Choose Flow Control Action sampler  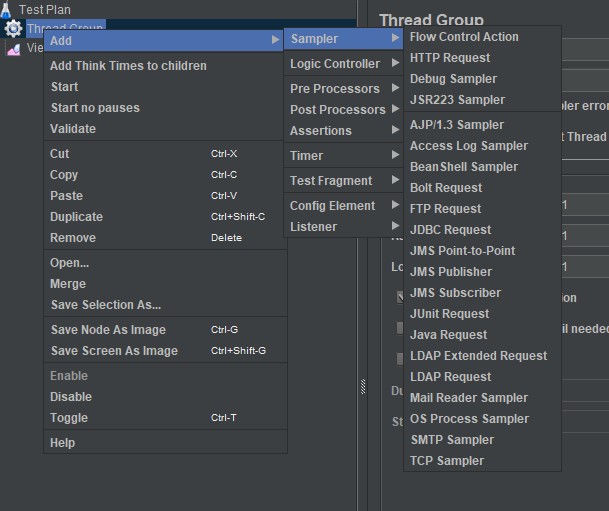pyautogui.click(x=464, y=37)
